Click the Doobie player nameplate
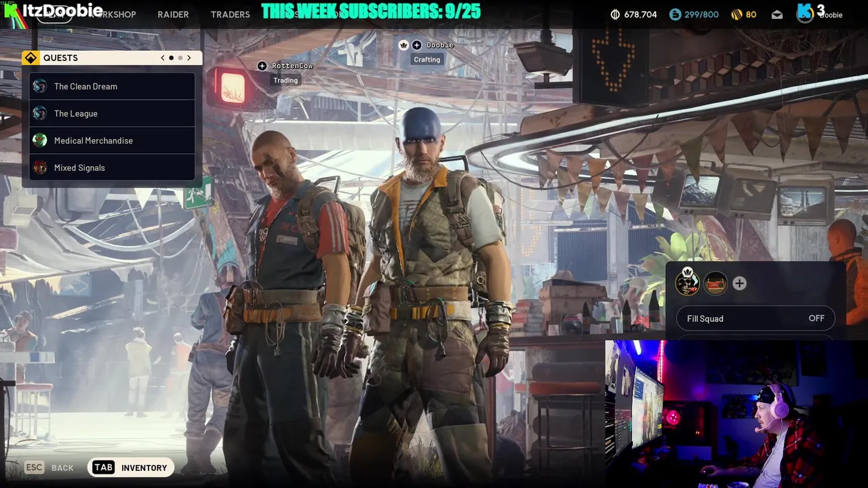 click(440, 45)
